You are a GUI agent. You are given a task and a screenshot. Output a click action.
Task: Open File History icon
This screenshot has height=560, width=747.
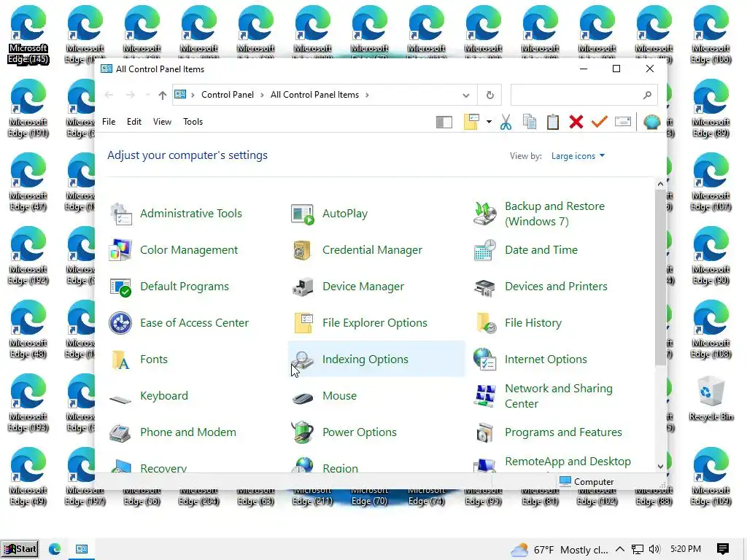485,323
